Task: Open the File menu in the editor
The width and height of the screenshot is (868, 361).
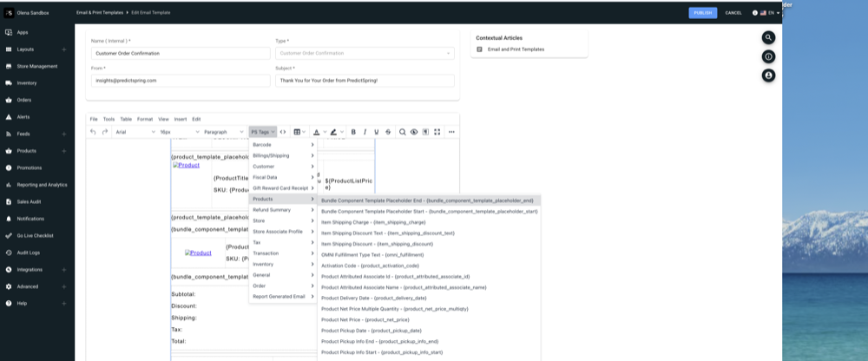Action: pyautogui.click(x=94, y=119)
